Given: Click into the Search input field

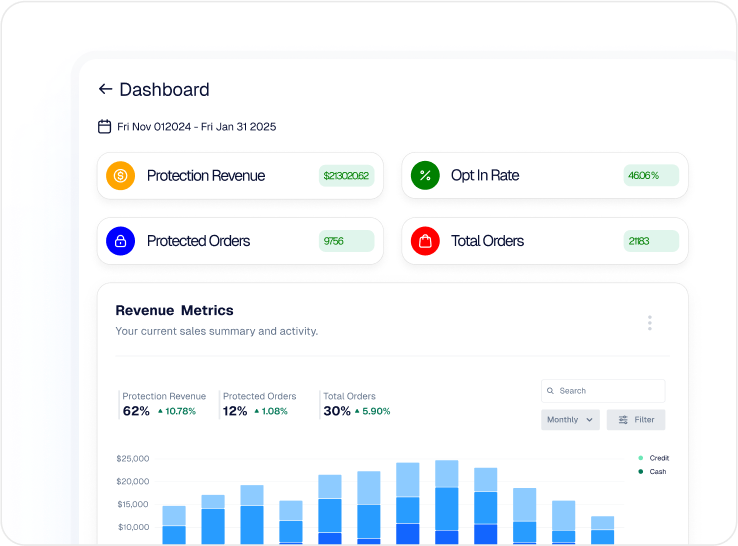Looking at the screenshot, I should 608,391.
